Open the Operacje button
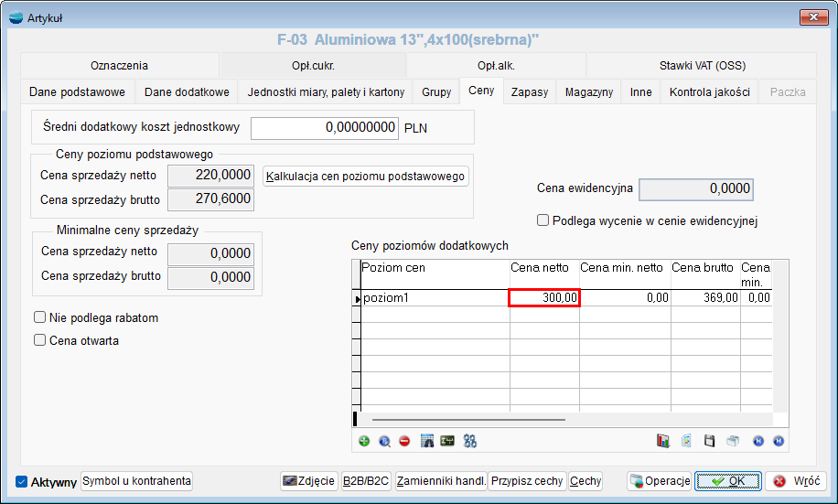 659,481
